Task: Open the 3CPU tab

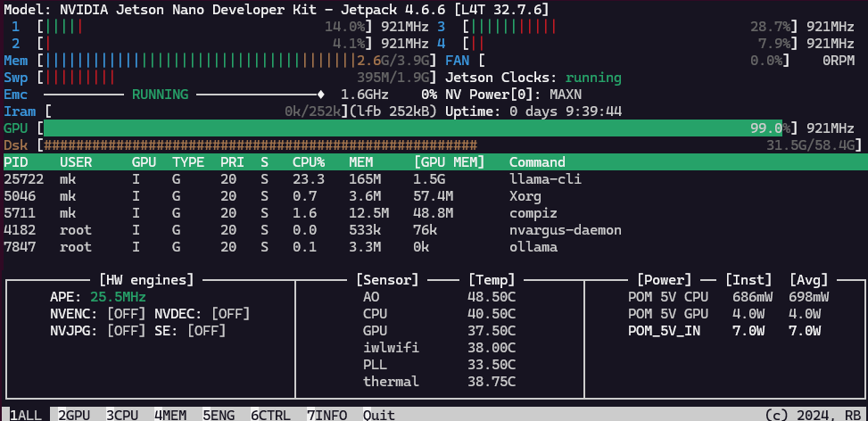Action: 123,414
